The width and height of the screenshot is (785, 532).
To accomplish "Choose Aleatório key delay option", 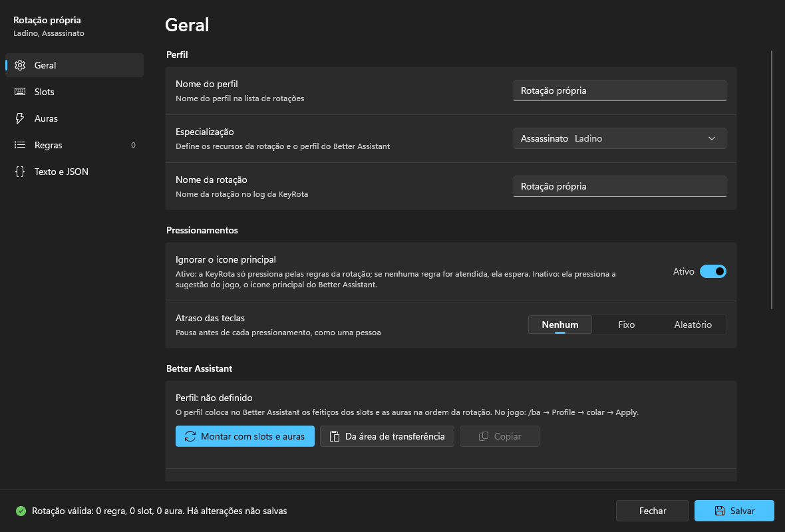I will pyautogui.click(x=693, y=325).
